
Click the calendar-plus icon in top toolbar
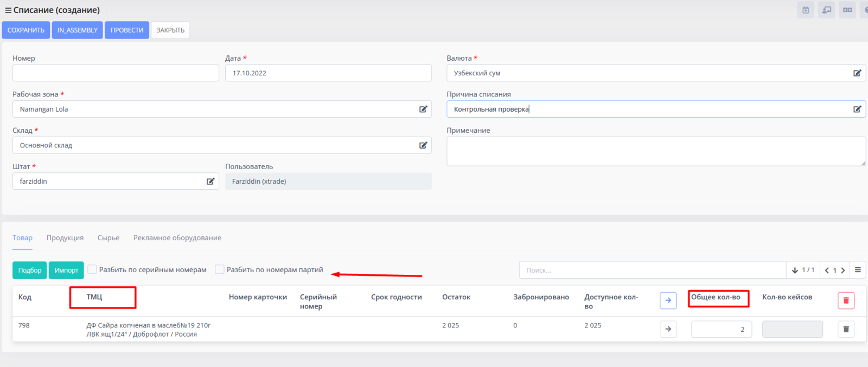806,10
